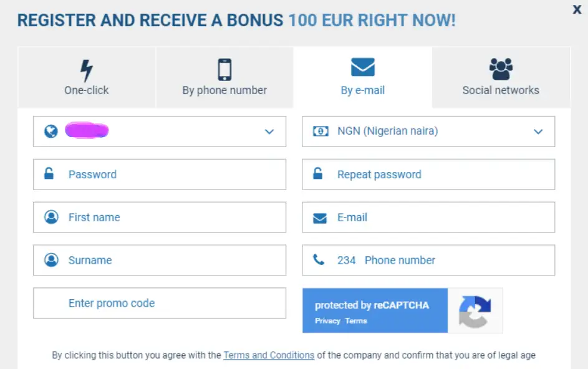
Task: Click the globe icon in country selector
Action: (x=51, y=132)
